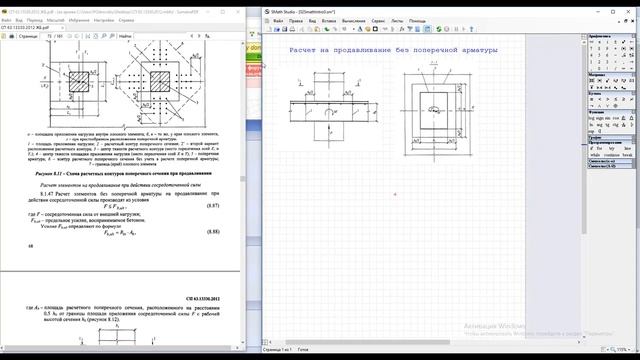Image resolution: width=640 pixels, height=360 pixels.
Task: Insert the 'line' programming block
Action: (627, 149)
